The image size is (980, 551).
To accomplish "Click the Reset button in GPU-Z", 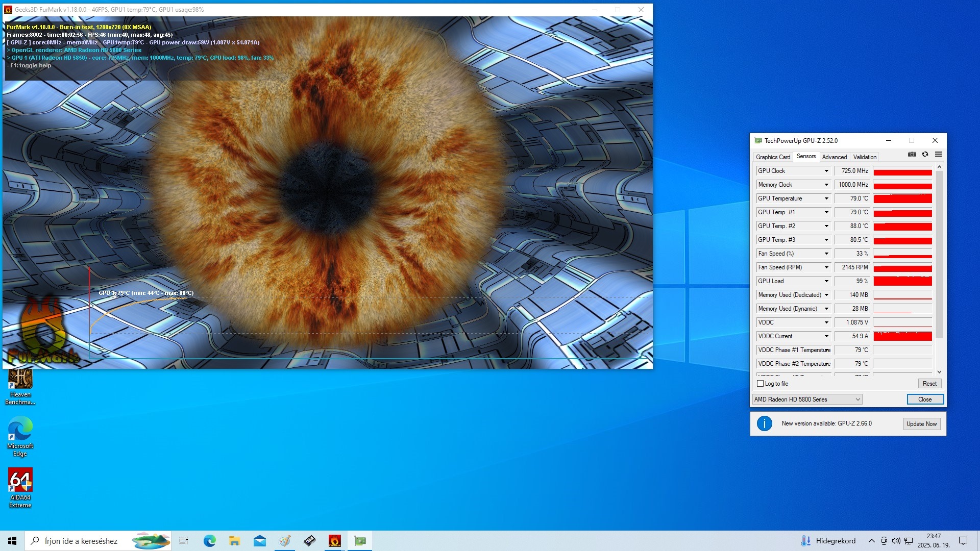I will 929,384.
